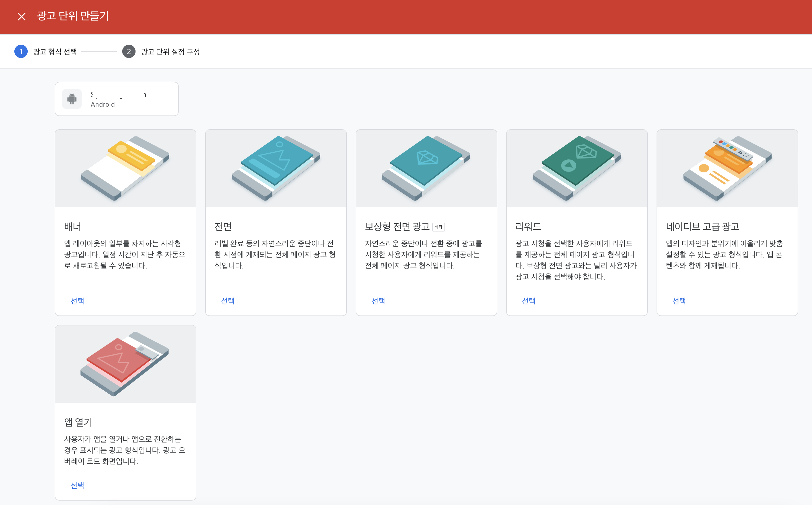Click the native advanced ad illustration
The height and width of the screenshot is (505, 812).
(727, 168)
